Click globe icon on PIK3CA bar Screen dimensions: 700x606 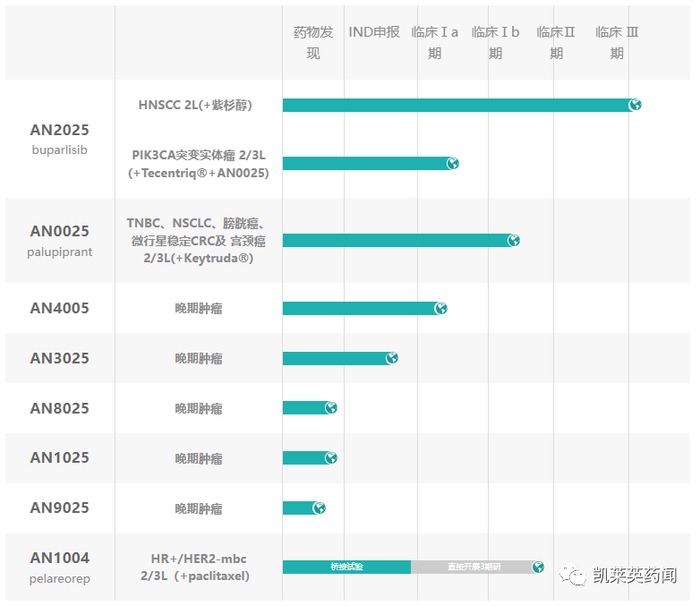click(x=453, y=163)
